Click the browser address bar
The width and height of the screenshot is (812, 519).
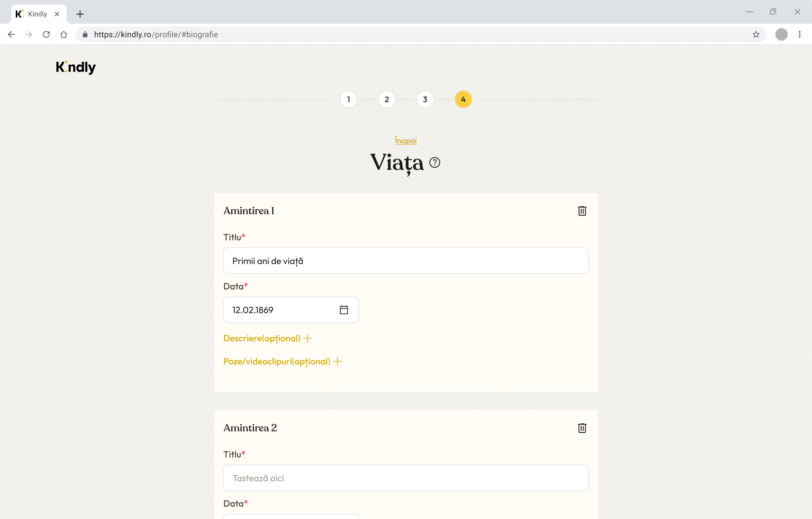click(414, 35)
